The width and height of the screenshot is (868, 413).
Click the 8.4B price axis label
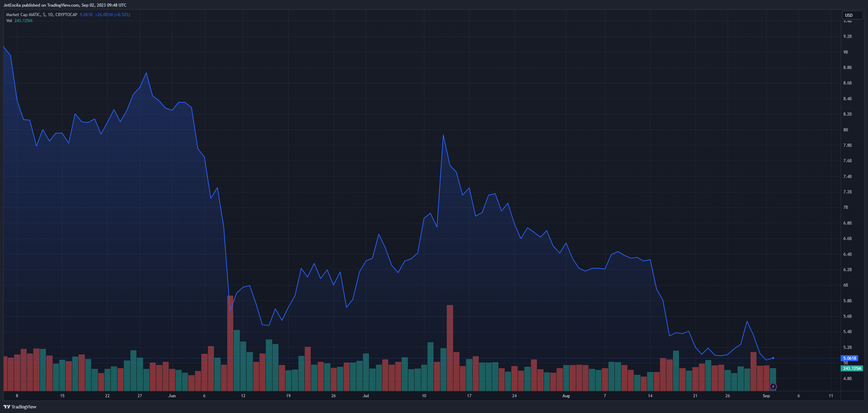(848, 99)
